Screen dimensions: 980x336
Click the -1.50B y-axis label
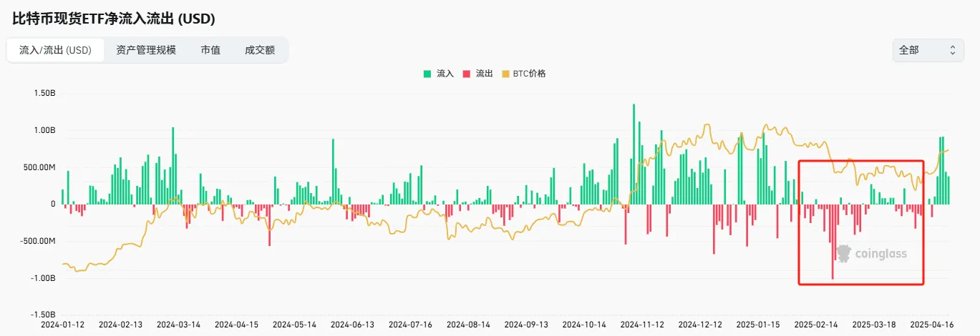pos(43,315)
